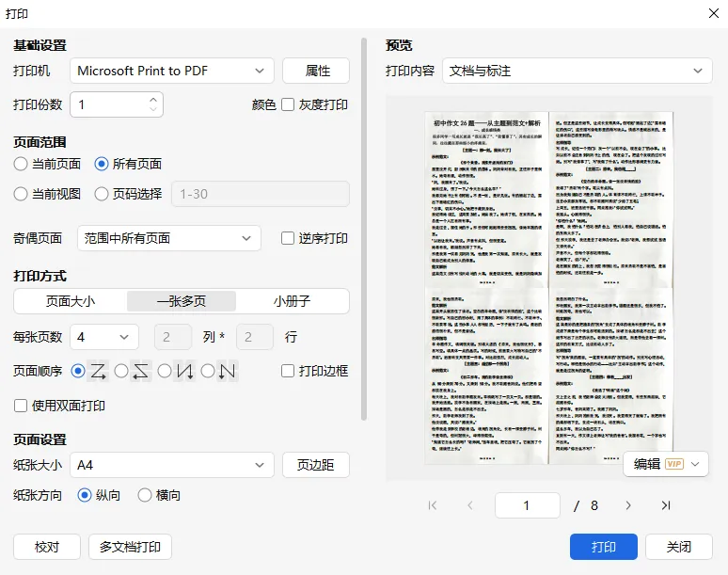Go to next preview page
The width and height of the screenshot is (728, 575).
pyautogui.click(x=628, y=505)
